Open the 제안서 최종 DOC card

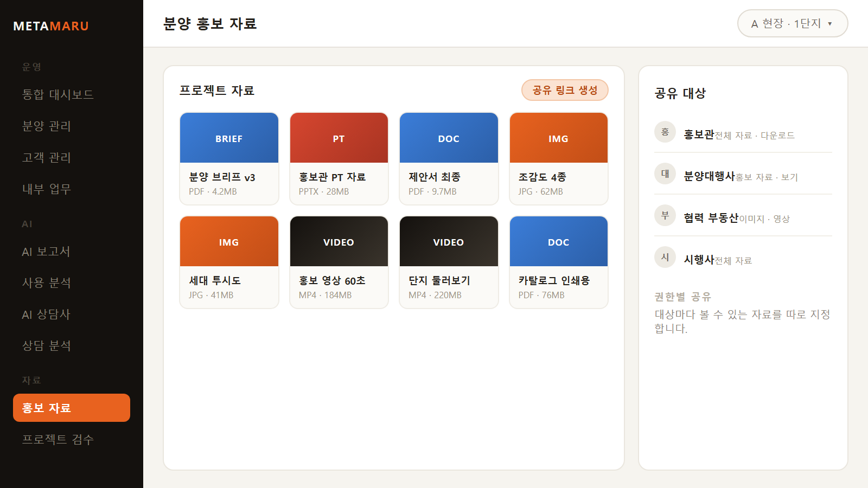tap(449, 159)
